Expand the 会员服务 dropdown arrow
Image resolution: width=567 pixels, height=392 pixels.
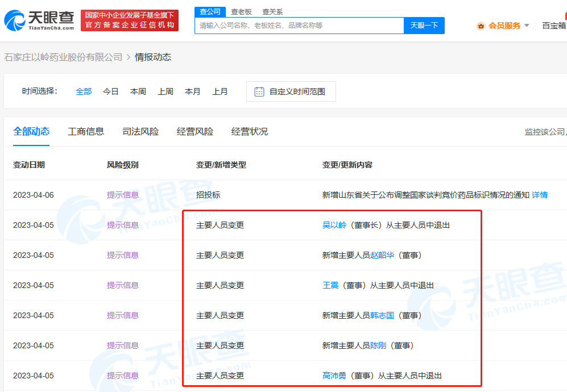[x=527, y=26]
